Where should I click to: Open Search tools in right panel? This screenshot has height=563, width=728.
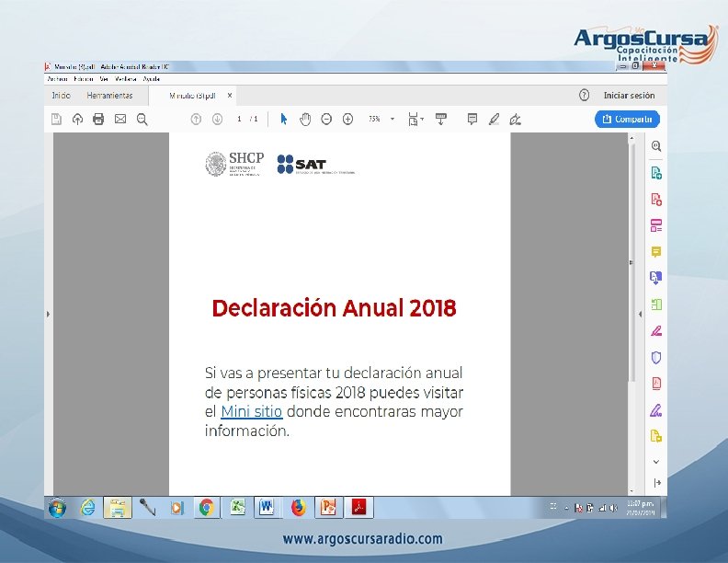(656, 146)
